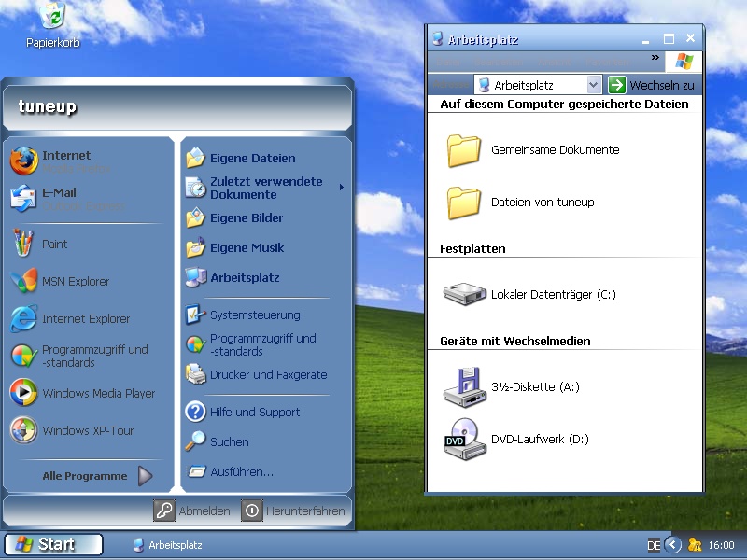747x560 pixels.
Task: Click the Windows flag logo in the toolbar
Action: (x=684, y=61)
